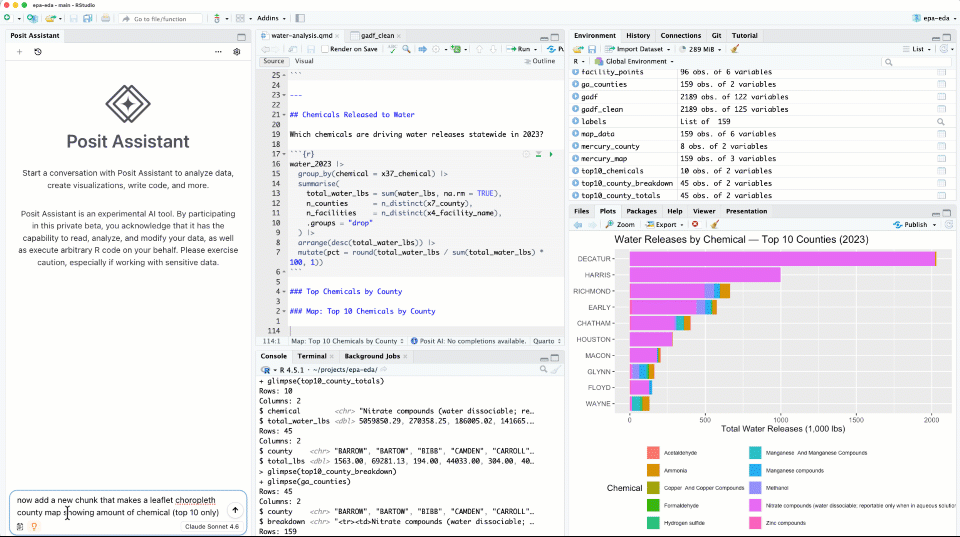
Task: Click the lightbulb icon below chat input
Action: pos(34,527)
